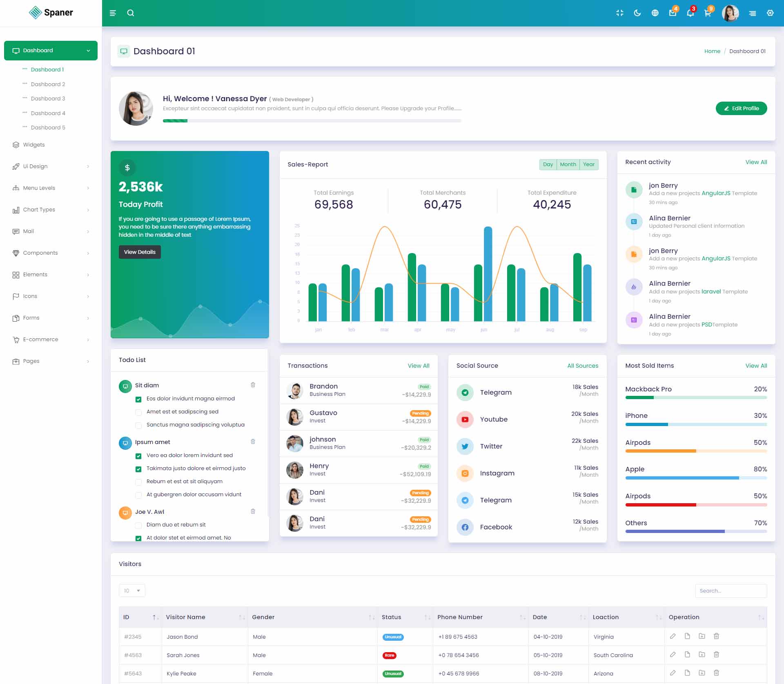
Task: Open the shopping cart icon
Action: (x=708, y=13)
